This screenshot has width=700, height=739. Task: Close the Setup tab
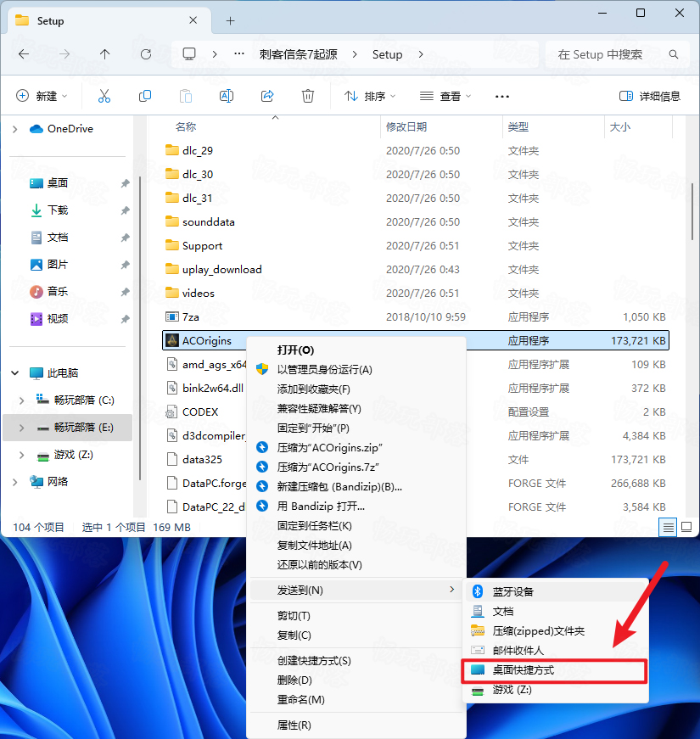point(193,20)
